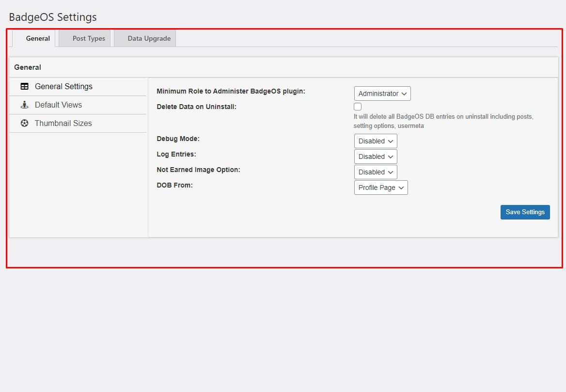Select Thumbnail Sizes in the sidebar

(63, 123)
